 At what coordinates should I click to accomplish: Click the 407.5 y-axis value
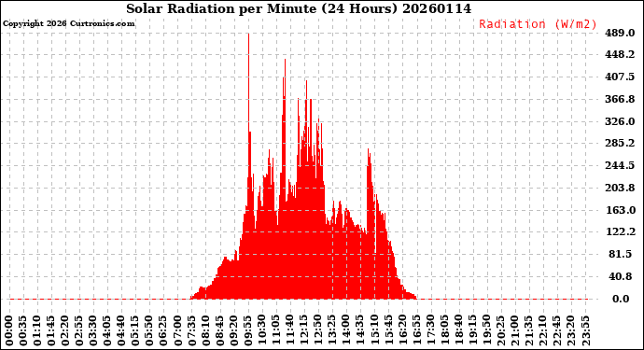pos(620,77)
